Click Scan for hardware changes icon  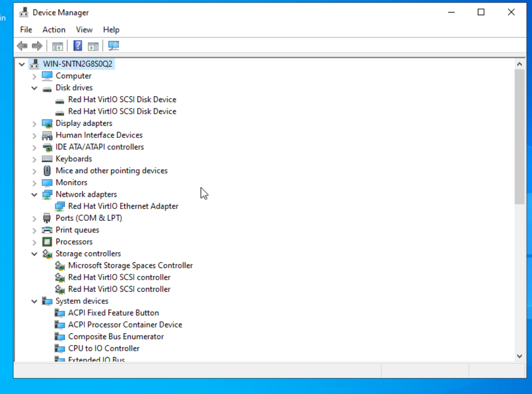113,46
